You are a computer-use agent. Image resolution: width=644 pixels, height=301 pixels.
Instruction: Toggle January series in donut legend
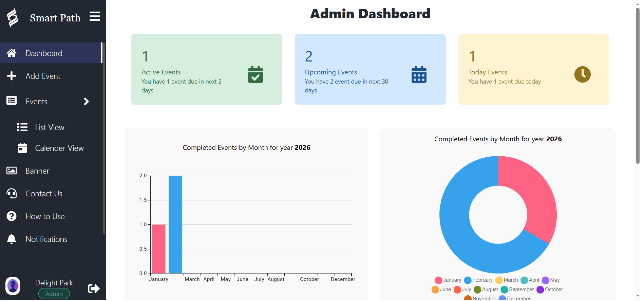[448, 280]
